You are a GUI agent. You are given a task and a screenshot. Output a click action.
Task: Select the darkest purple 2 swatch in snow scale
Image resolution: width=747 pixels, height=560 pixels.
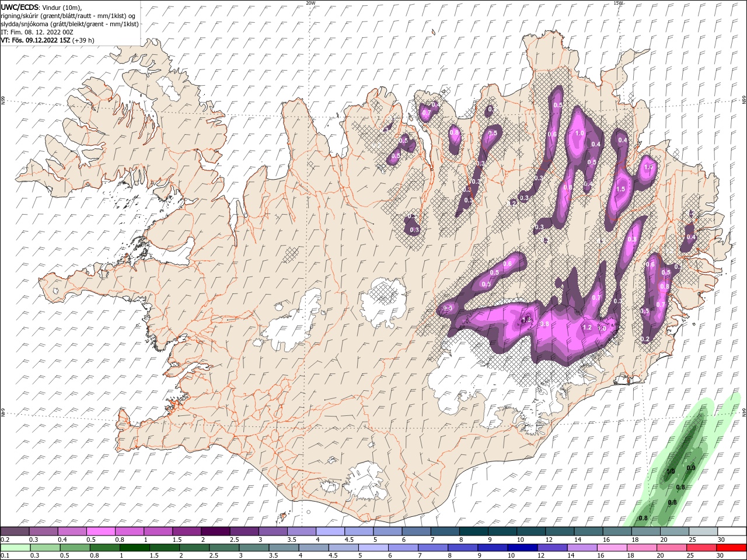point(215,531)
